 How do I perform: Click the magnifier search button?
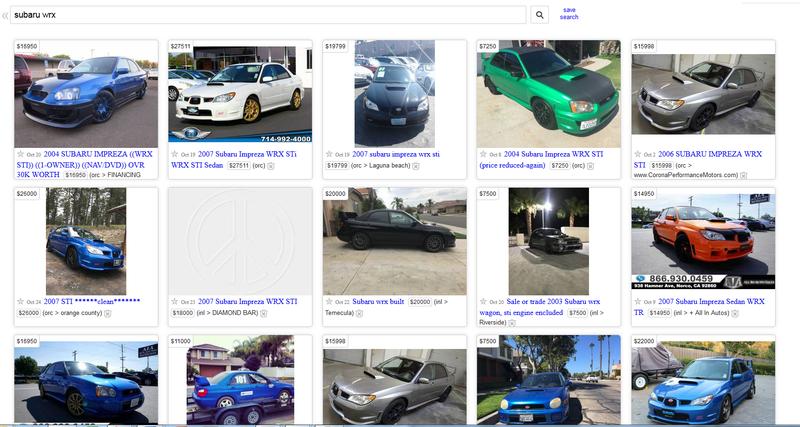coord(539,15)
